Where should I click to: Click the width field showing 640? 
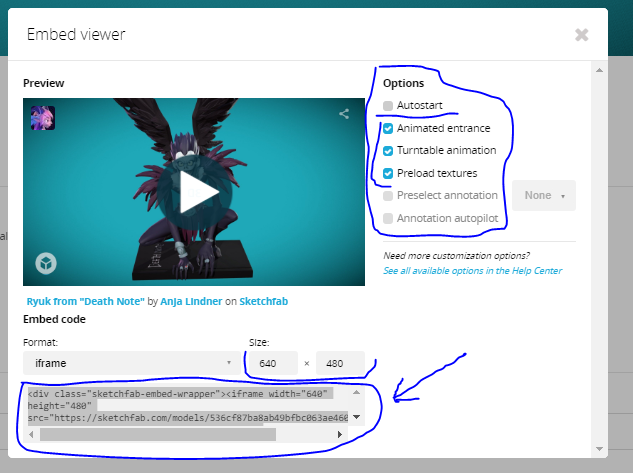(x=273, y=363)
